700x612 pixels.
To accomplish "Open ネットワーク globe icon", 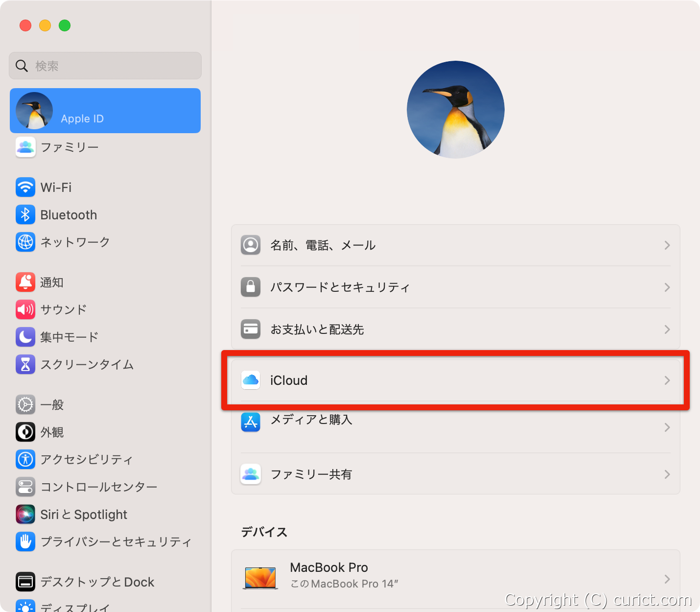I will tap(25, 242).
